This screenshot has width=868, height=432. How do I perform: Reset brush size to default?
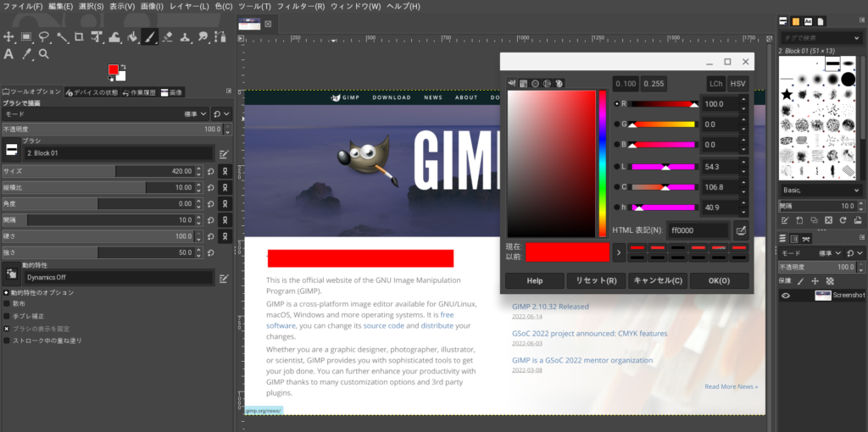point(210,171)
